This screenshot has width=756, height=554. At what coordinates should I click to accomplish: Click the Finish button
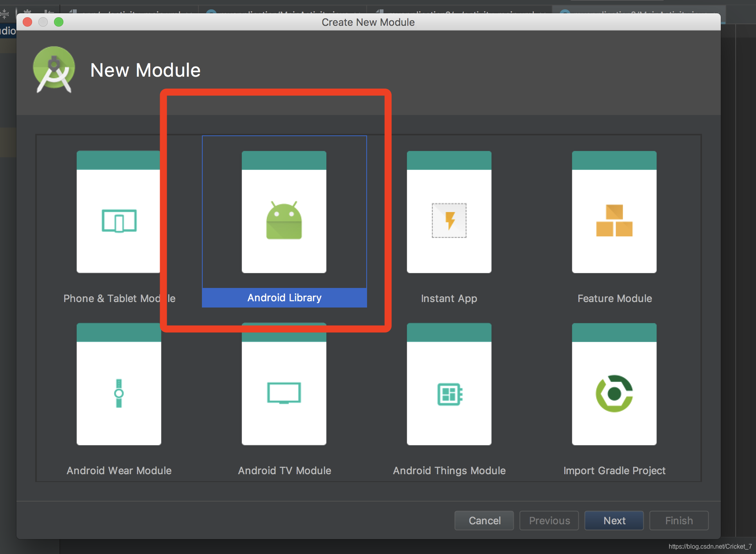coord(679,520)
